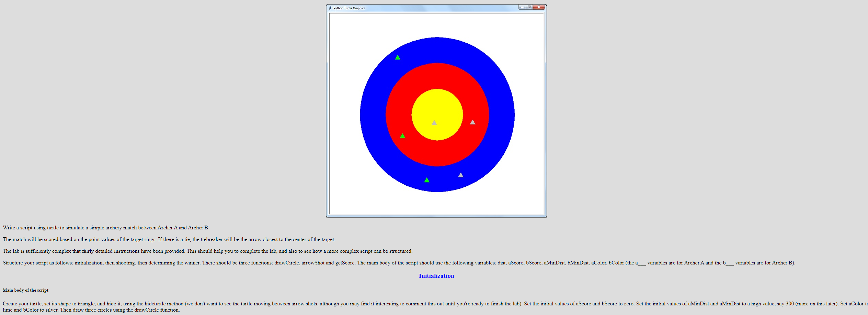This screenshot has height=315, width=868.
Task: Click the silver triangle in the lower blue ring
Action: click(461, 175)
